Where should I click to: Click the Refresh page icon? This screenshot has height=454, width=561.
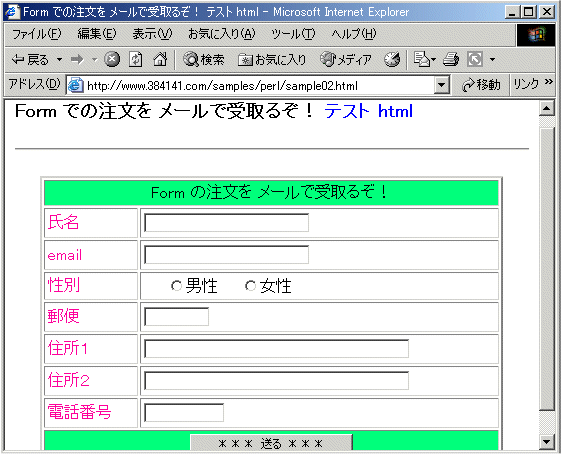[136, 59]
